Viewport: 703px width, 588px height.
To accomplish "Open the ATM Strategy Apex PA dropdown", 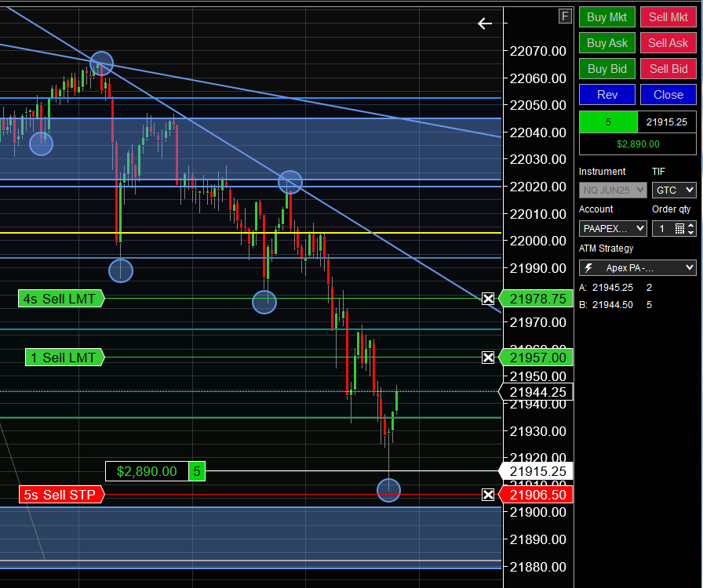I will click(x=638, y=268).
